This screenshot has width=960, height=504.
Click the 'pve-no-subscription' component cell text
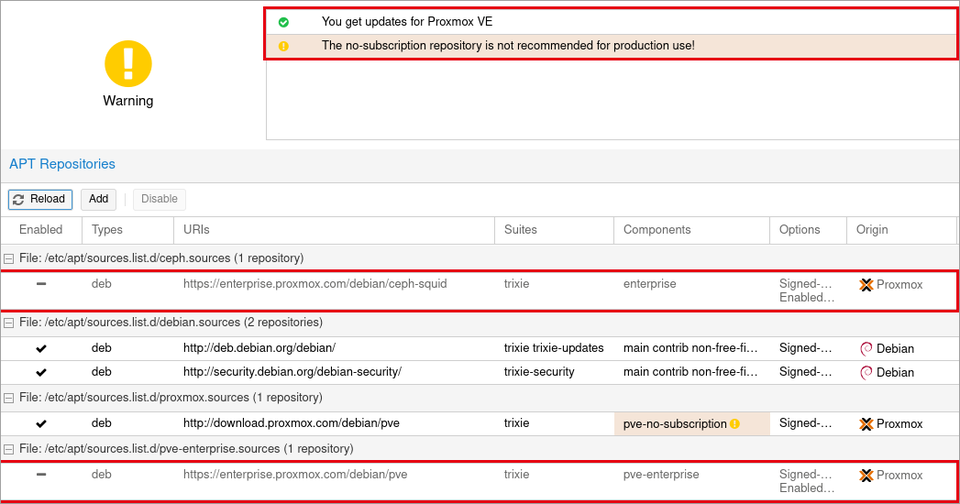point(675,424)
